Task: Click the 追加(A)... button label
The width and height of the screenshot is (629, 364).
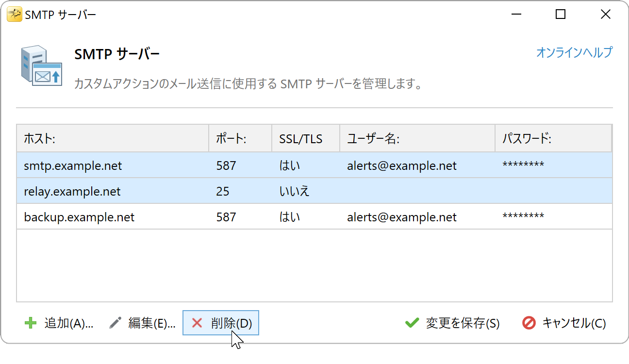Action: [69, 323]
